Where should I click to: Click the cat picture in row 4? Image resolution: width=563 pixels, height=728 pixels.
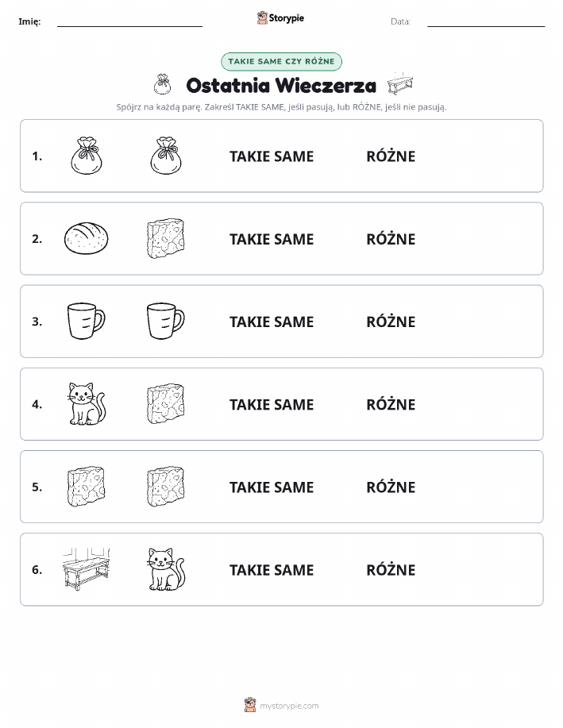(87, 403)
